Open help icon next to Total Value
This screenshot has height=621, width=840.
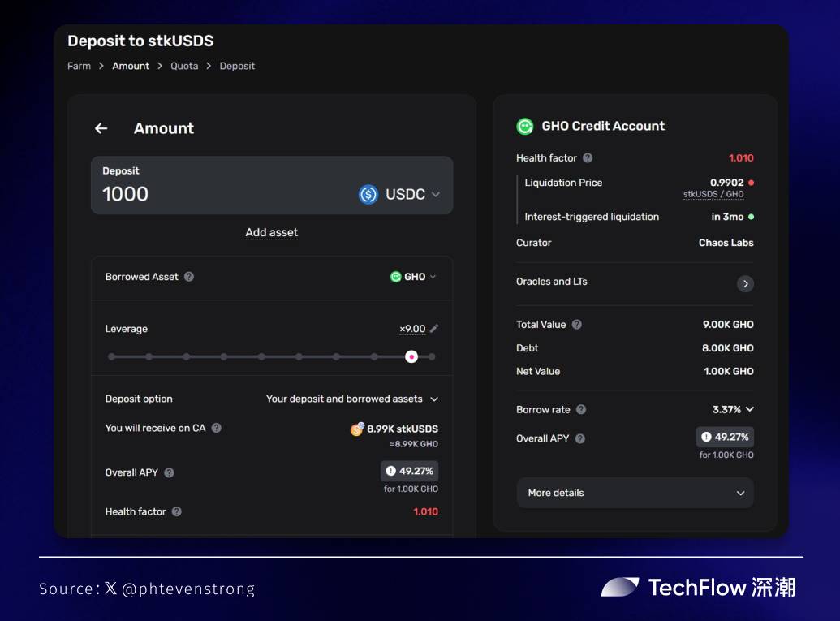point(577,324)
